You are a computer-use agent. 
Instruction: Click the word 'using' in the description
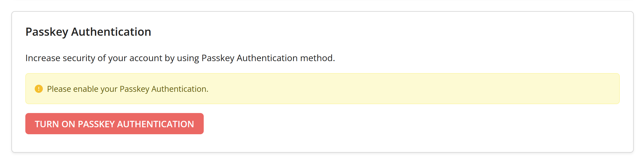click(x=188, y=58)
